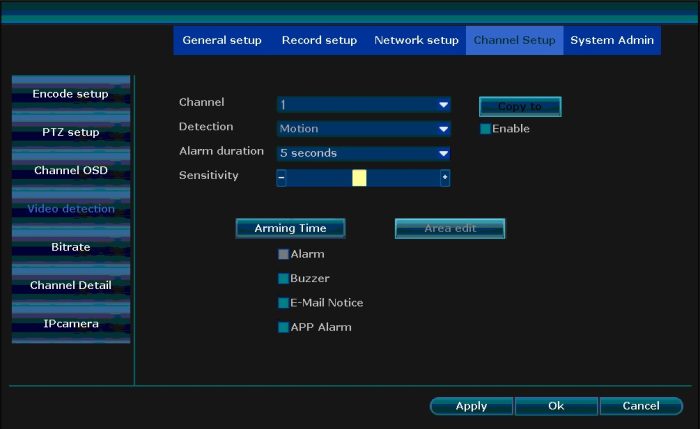
Task: Toggle the APP Alarm checkbox
Action: click(283, 327)
